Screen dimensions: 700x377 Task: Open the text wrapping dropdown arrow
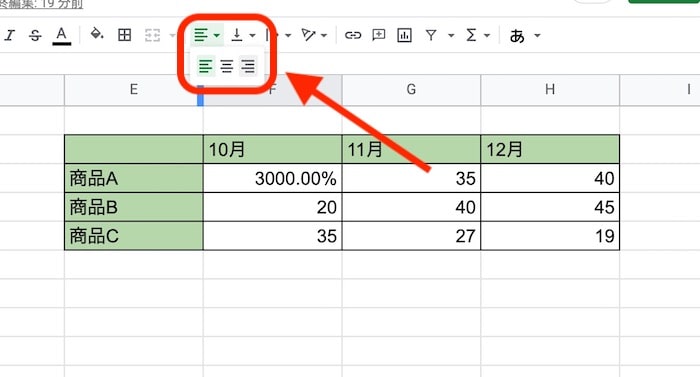pyautogui.click(x=288, y=35)
